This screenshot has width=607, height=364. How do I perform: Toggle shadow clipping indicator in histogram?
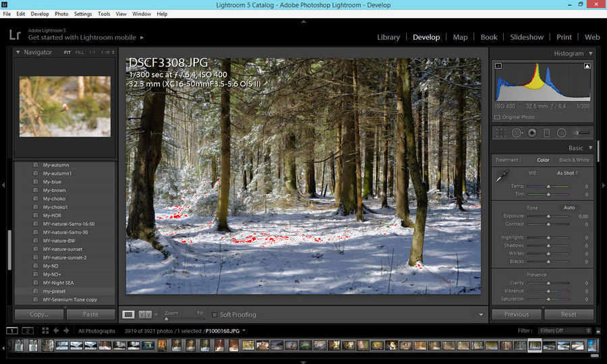point(498,66)
